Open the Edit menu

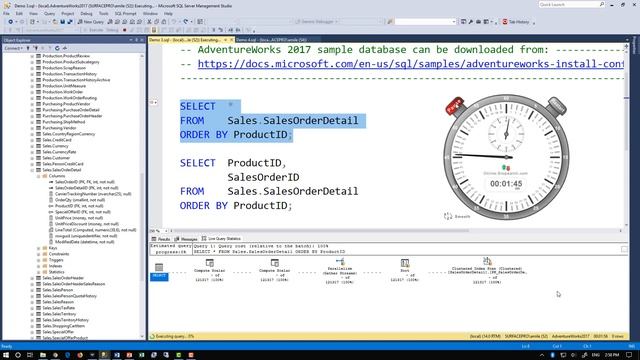pos(19,13)
